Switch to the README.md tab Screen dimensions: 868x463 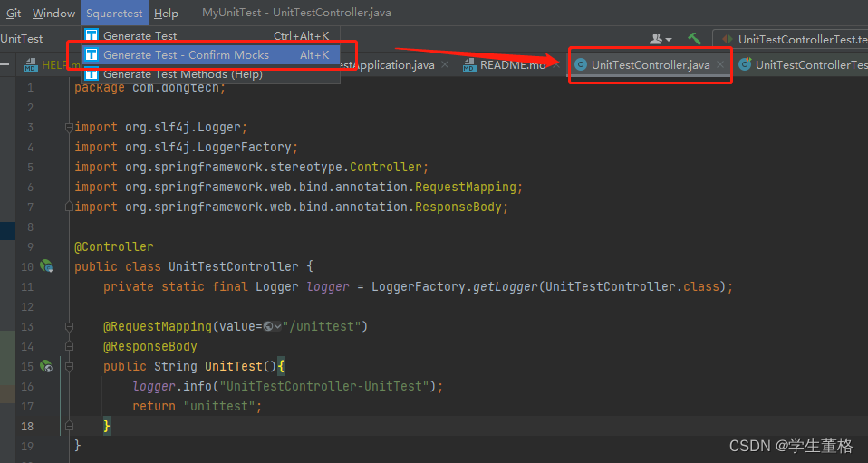512,65
